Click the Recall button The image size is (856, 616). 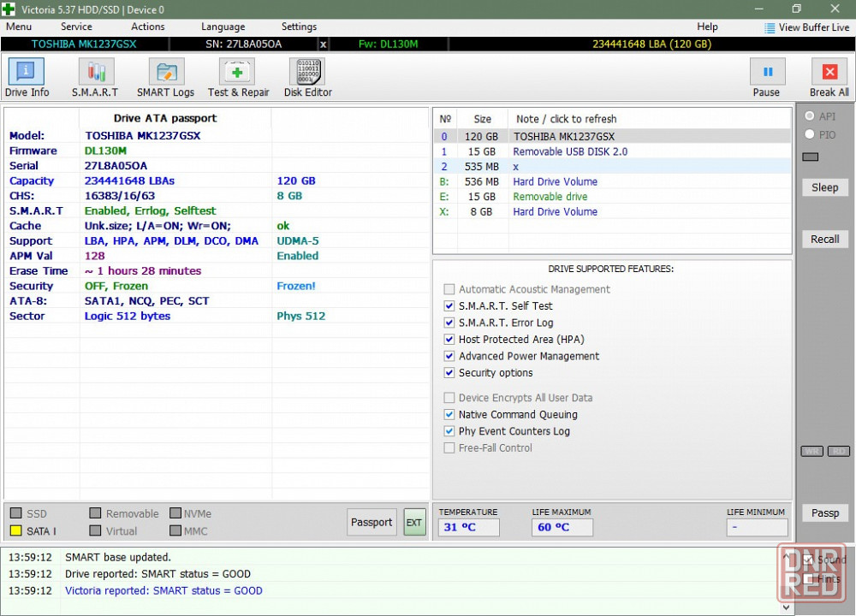(824, 239)
